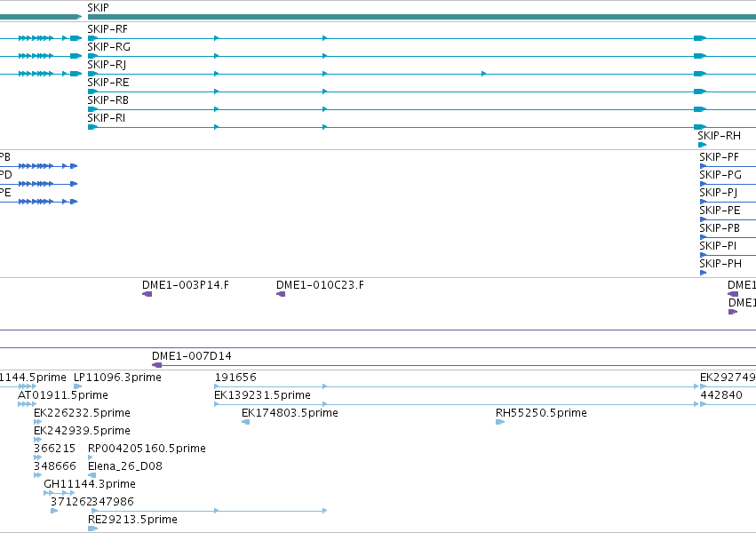Select the short SKIP-RH transcript glyph
This screenshot has width=756, height=533.
[702, 145]
